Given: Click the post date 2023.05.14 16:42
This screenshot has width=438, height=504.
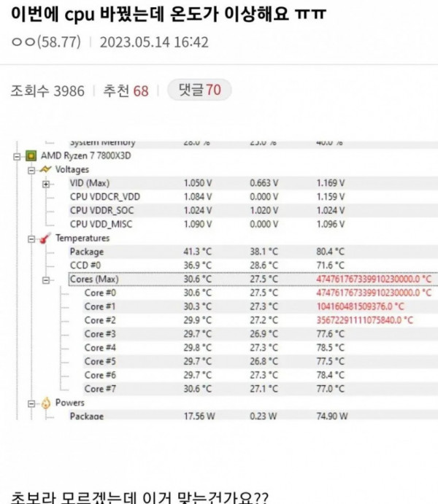Looking at the screenshot, I should (x=154, y=42).
